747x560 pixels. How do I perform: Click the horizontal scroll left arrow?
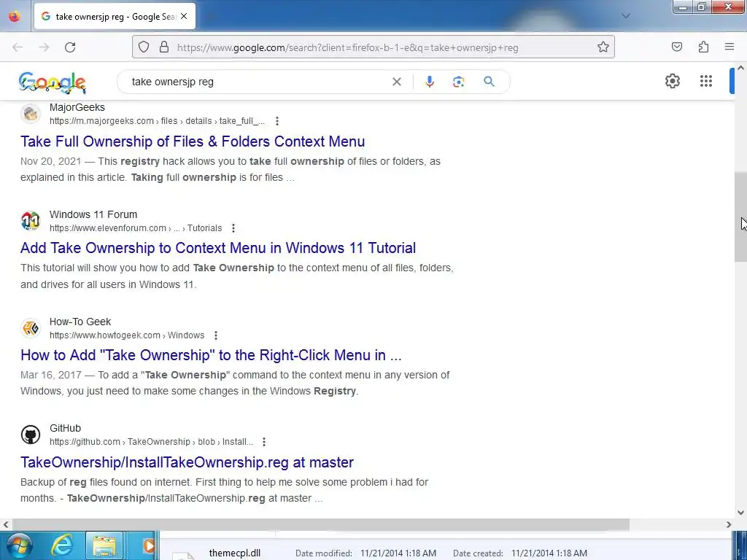(x=5, y=524)
